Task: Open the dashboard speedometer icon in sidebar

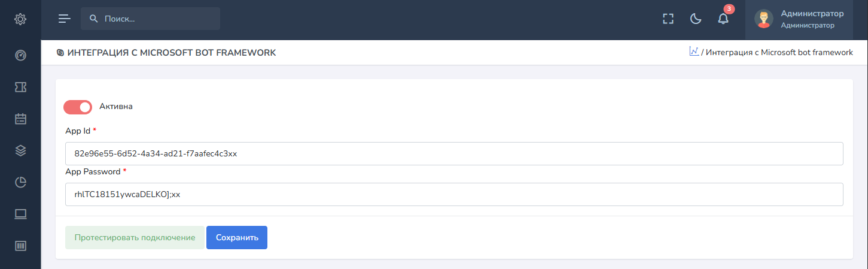Action: 20,56
